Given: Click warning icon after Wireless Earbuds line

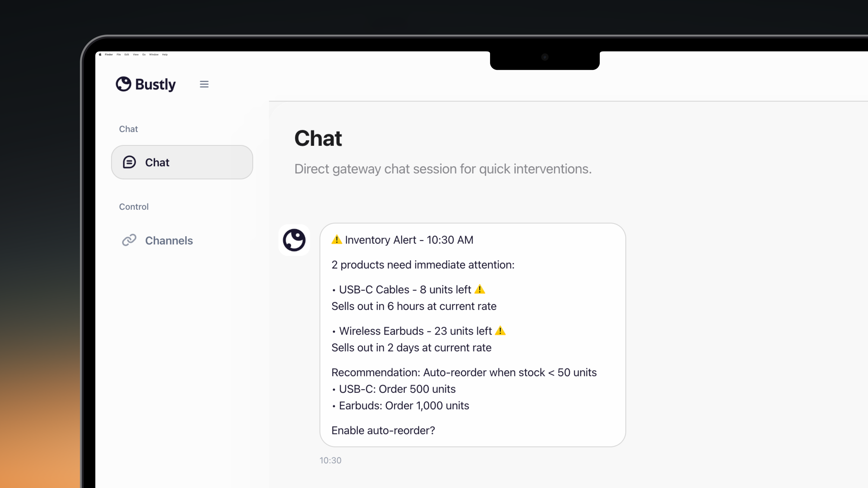Looking at the screenshot, I should point(500,331).
